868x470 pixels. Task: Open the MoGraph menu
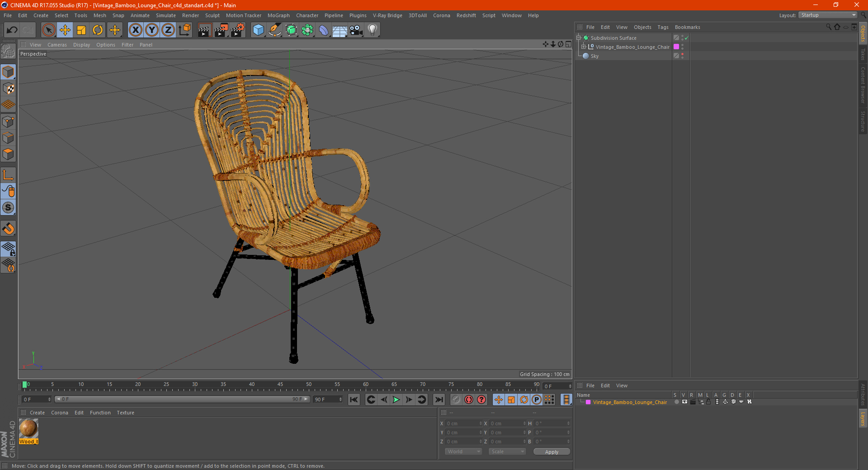(278, 15)
